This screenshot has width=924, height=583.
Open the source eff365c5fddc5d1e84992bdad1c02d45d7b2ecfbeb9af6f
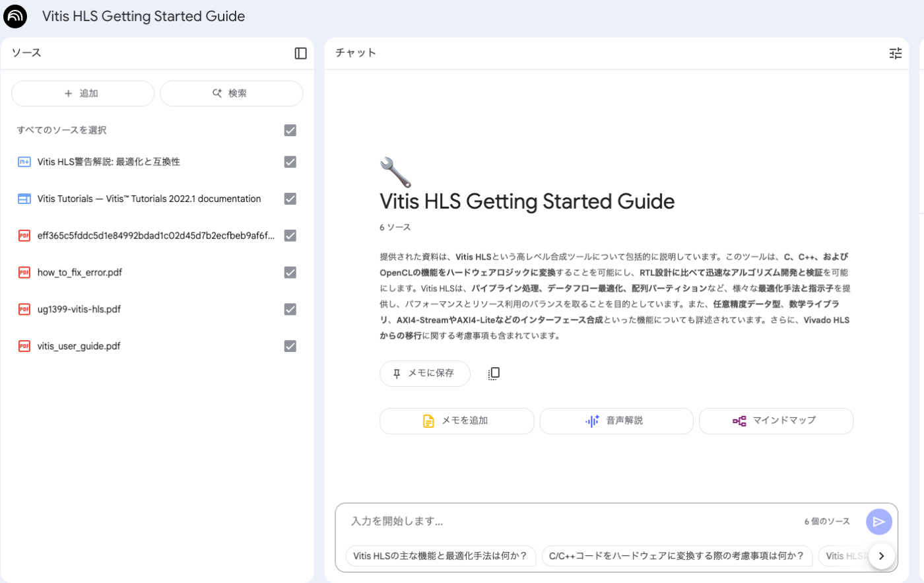click(x=156, y=236)
